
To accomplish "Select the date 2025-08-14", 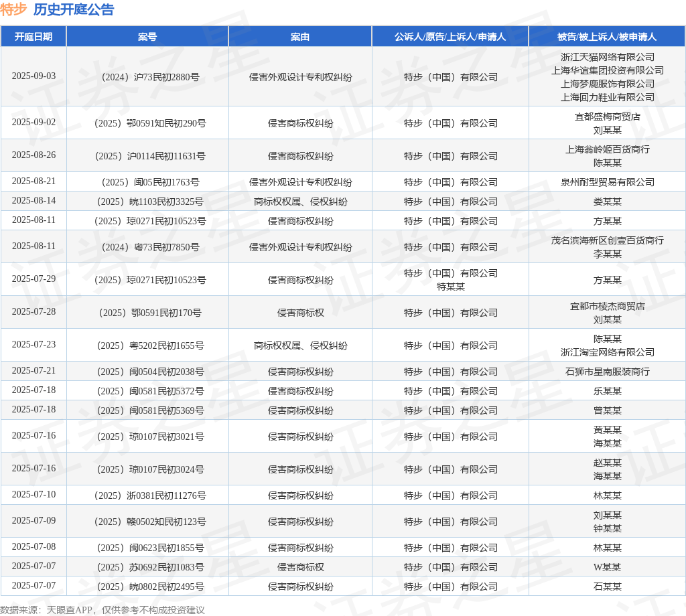I will coord(33,201).
